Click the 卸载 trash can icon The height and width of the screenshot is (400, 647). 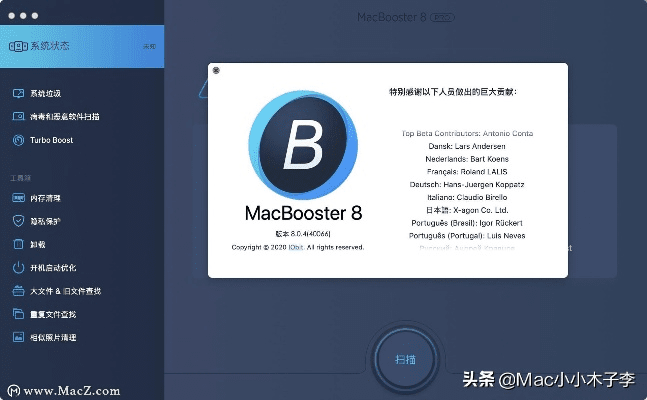(18, 244)
